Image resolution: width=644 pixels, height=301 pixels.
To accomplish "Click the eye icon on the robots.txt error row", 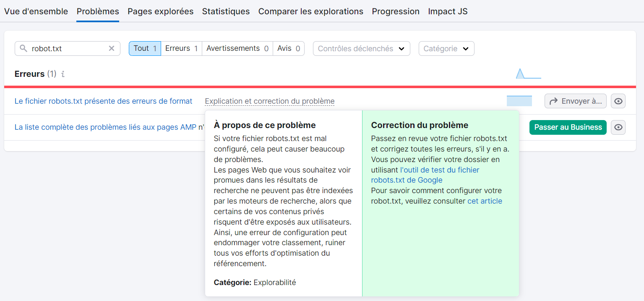I will pyautogui.click(x=618, y=101).
